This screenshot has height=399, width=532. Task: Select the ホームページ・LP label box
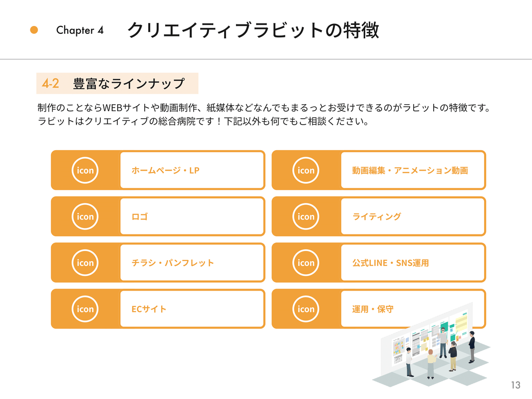192,170
